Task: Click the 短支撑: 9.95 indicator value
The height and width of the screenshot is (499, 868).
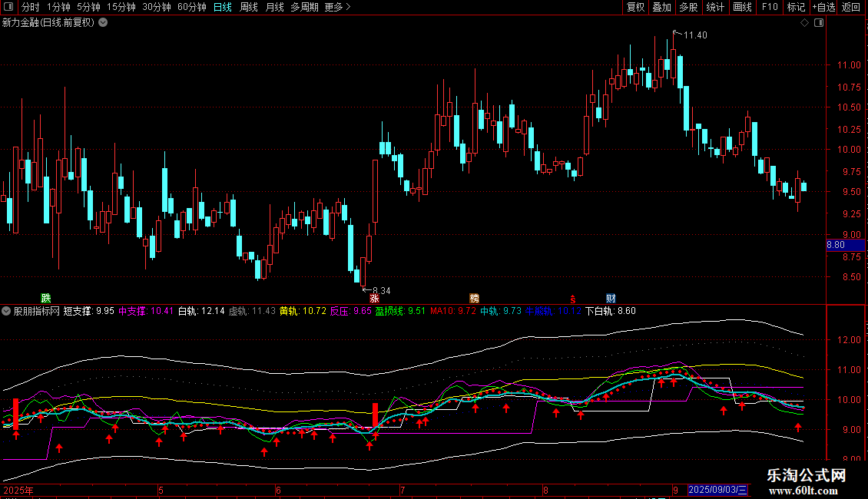Action: point(88,311)
